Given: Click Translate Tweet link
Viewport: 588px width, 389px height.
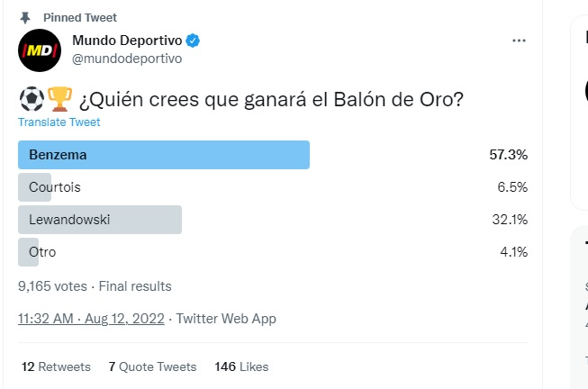Looking at the screenshot, I should coord(59,122).
